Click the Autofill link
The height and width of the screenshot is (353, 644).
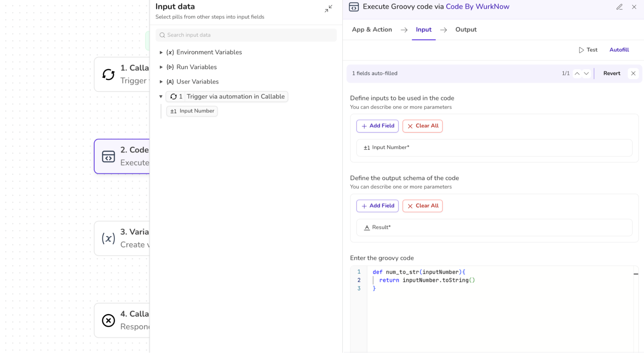tap(619, 50)
